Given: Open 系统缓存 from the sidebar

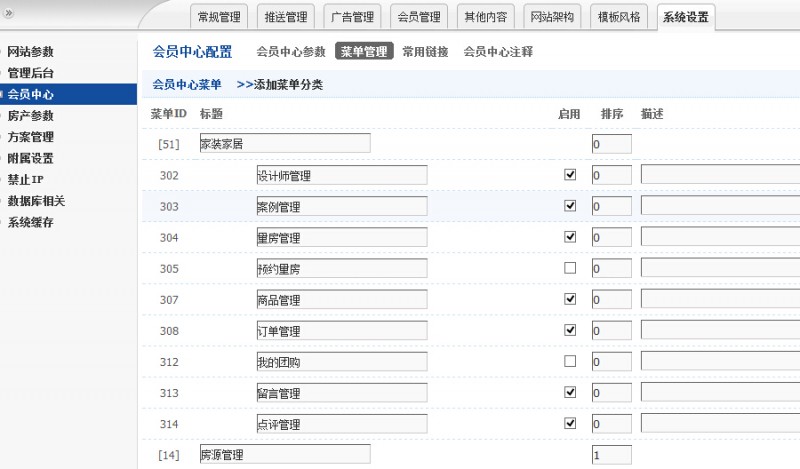Looking at the screenshot, I should [x=30, y=222].
